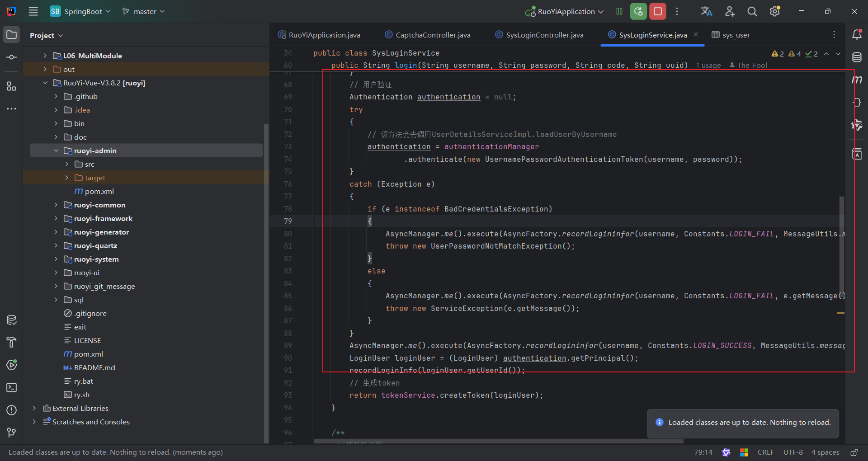Show more tool windows ellipsis
868x461 pixels.
pos(12,109)
